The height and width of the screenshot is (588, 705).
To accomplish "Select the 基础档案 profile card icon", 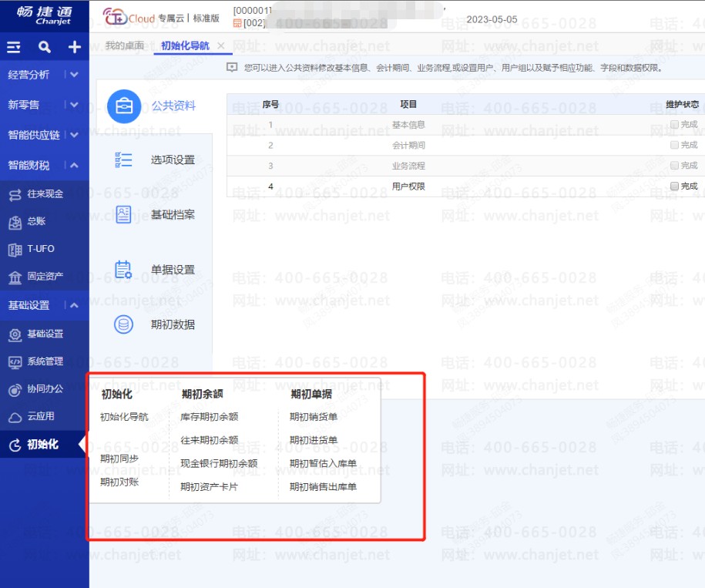I will coord(123,214).
